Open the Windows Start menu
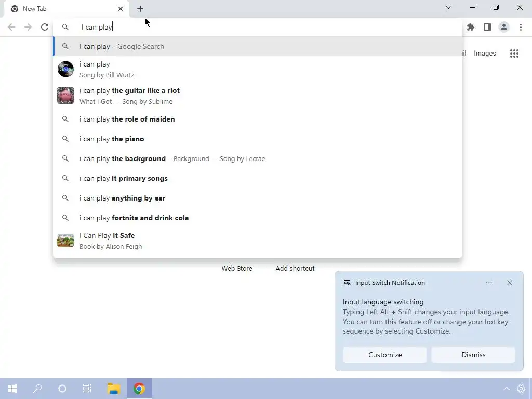The width and height of the screenshot is (532, 399). (12, 389)
